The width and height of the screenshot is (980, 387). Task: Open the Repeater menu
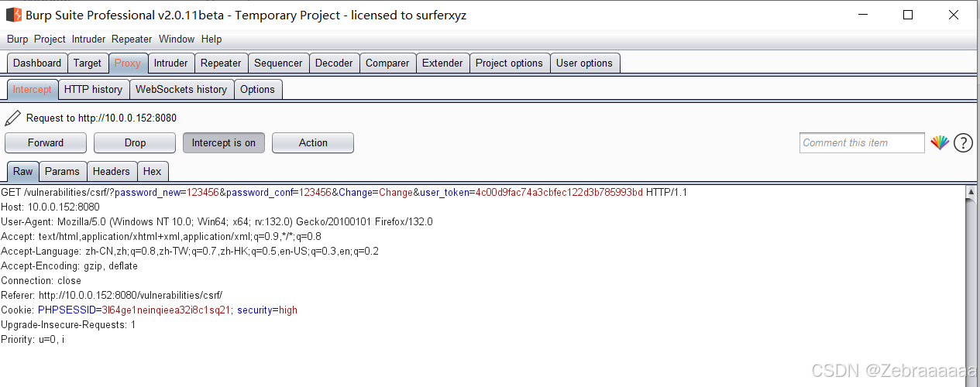(132, 39)
